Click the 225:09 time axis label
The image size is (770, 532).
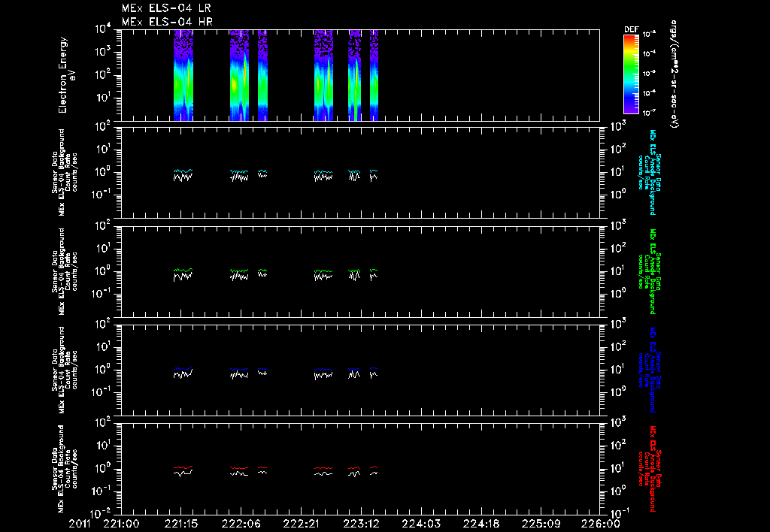point(540,524)
